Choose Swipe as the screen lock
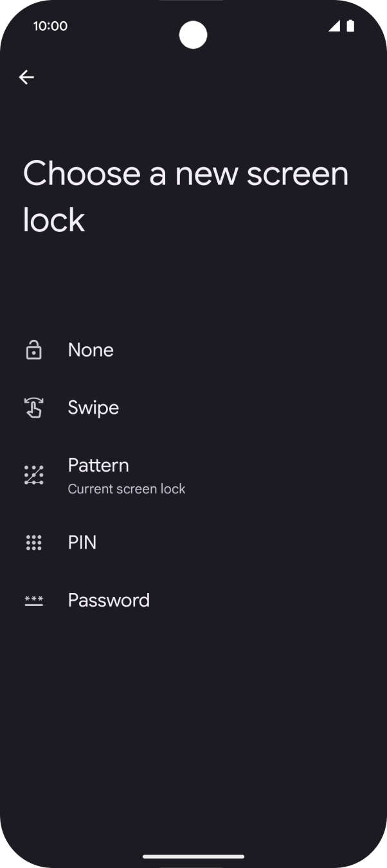 [x=93, y=408]
